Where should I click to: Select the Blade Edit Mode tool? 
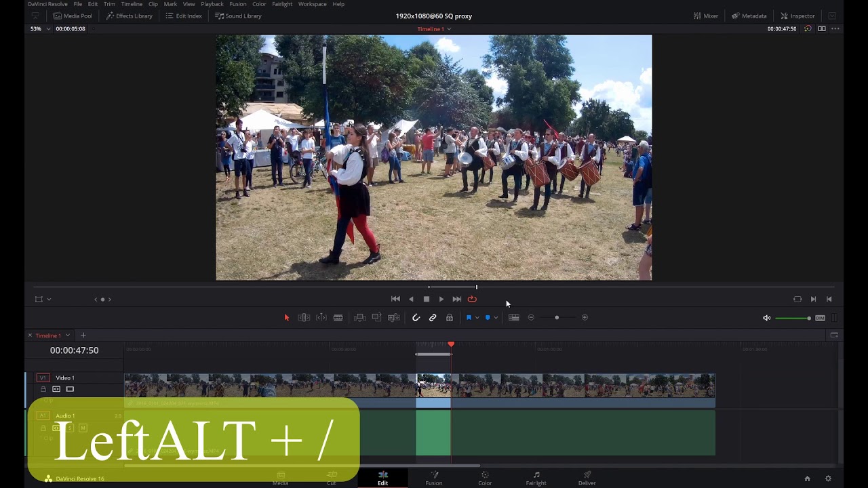click(338, 317)
